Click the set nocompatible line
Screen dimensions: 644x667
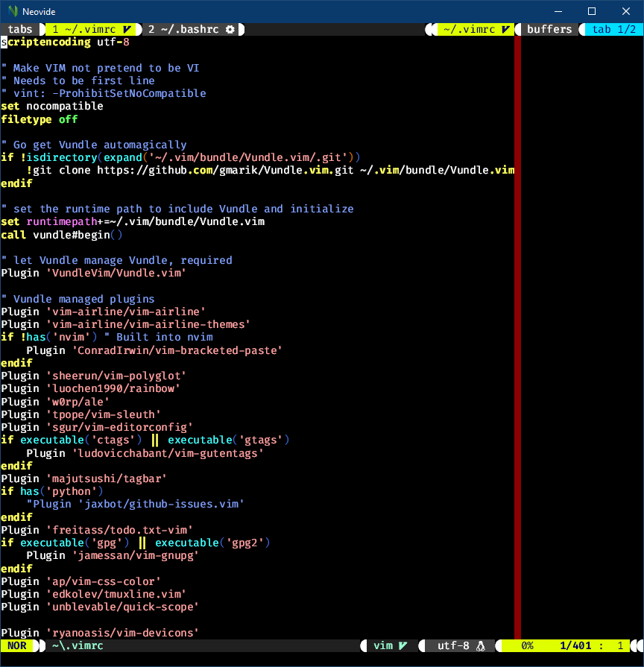52,107
